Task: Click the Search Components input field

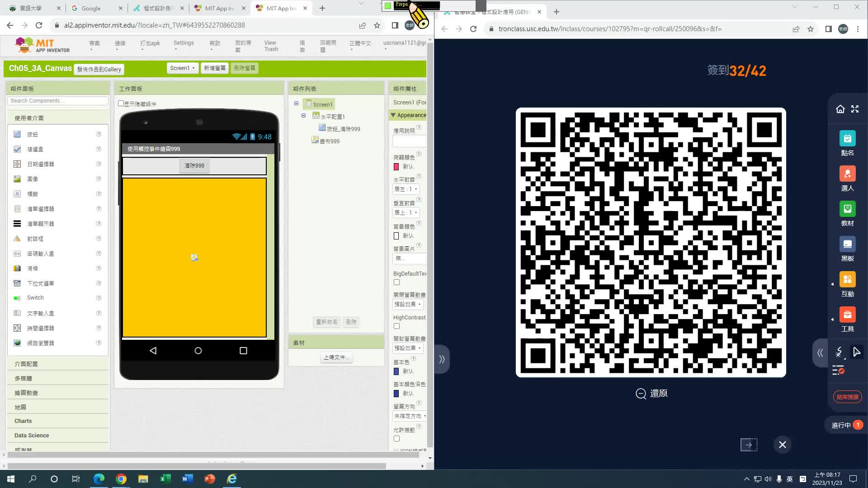Action: pyautogui.click(x=58, y=101)
